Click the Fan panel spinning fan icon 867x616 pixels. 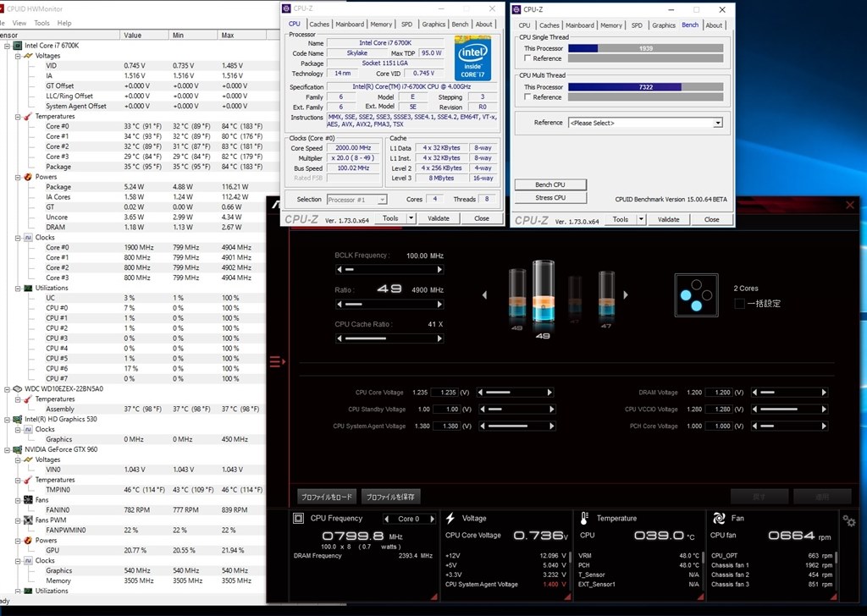[x=719, y=518]
